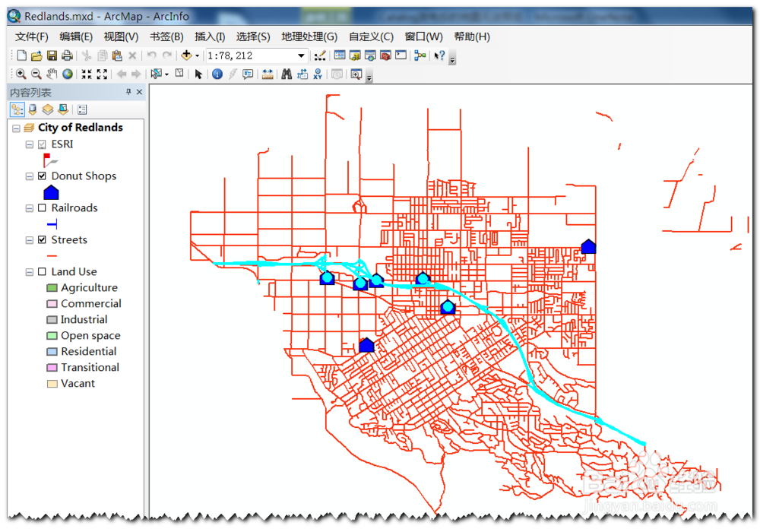Open the 自定义(C) menu

pos(372,36)
